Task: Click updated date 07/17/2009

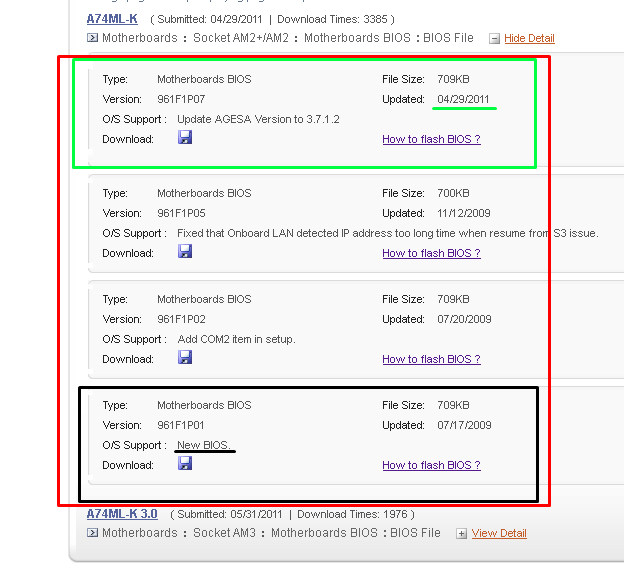Action: [x=464, y=425]
